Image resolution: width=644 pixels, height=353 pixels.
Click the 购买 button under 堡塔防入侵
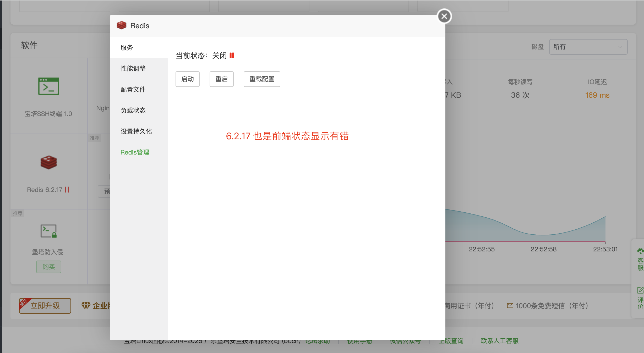tap(49, 267)
